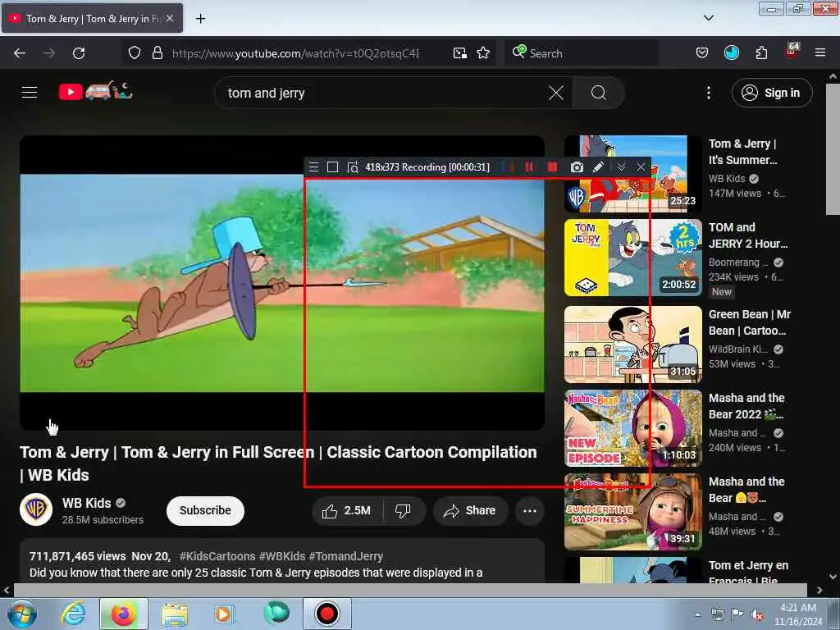
Task: Click the #TomandJerry hashtag
Action: [x=345, y=556]
